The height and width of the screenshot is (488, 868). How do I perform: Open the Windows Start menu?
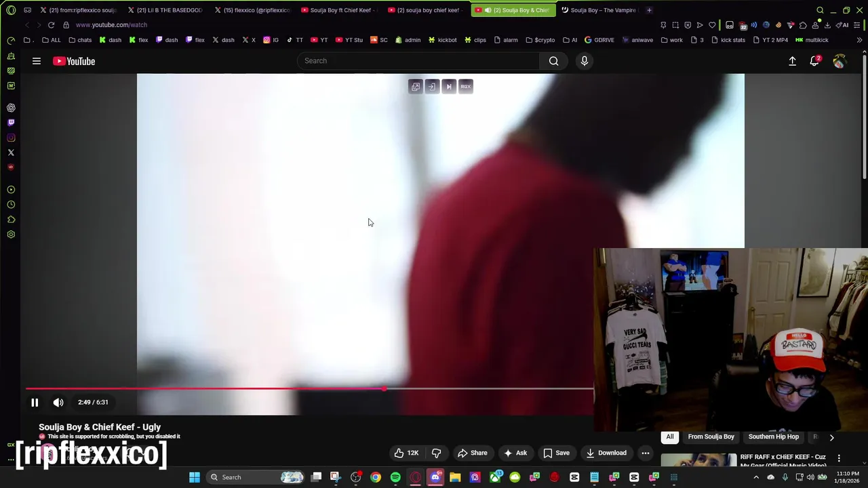pos(195,477)
